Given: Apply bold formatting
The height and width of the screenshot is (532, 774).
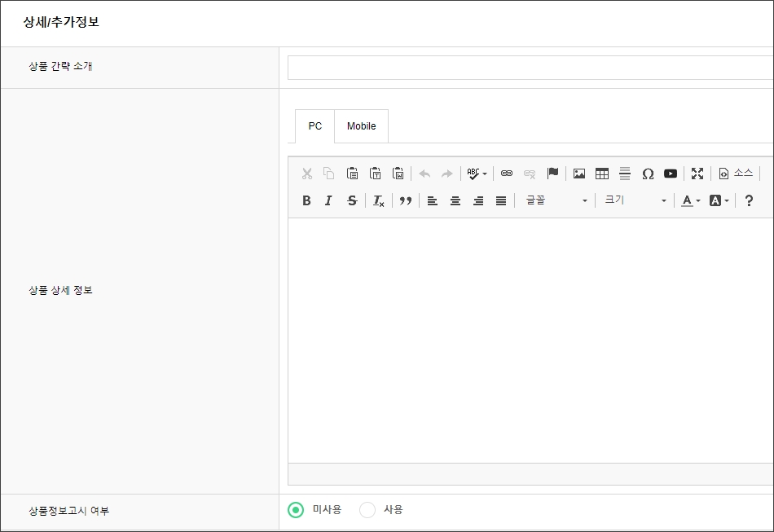Looking at the screenshot, I should click(306, 200).
